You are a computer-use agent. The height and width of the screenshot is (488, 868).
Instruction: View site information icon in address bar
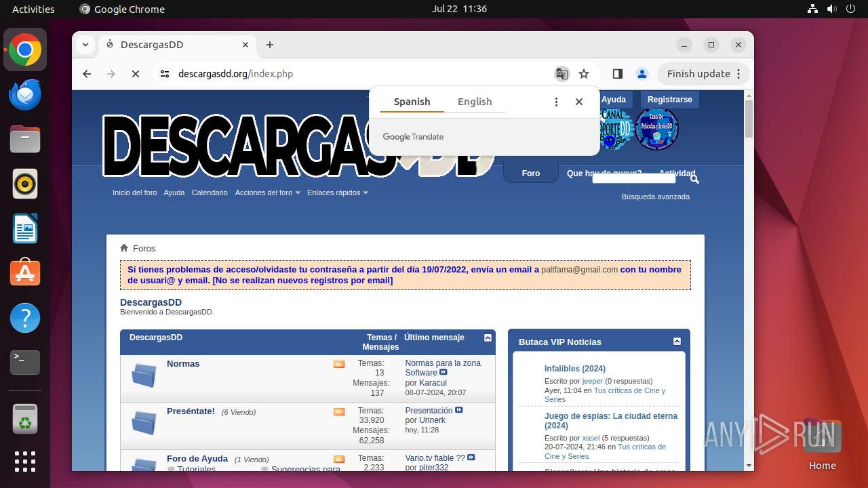pyautogui.click(x=165, y=74)
